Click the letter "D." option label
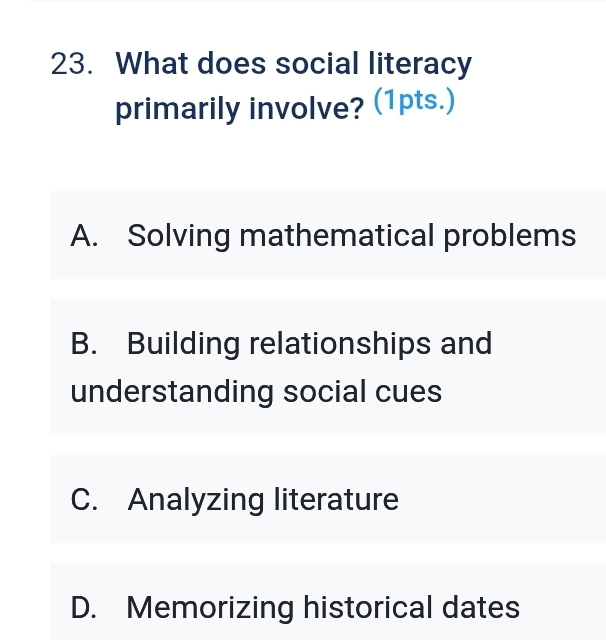Screen dimensions: 606x640 [x=86, y=607]
